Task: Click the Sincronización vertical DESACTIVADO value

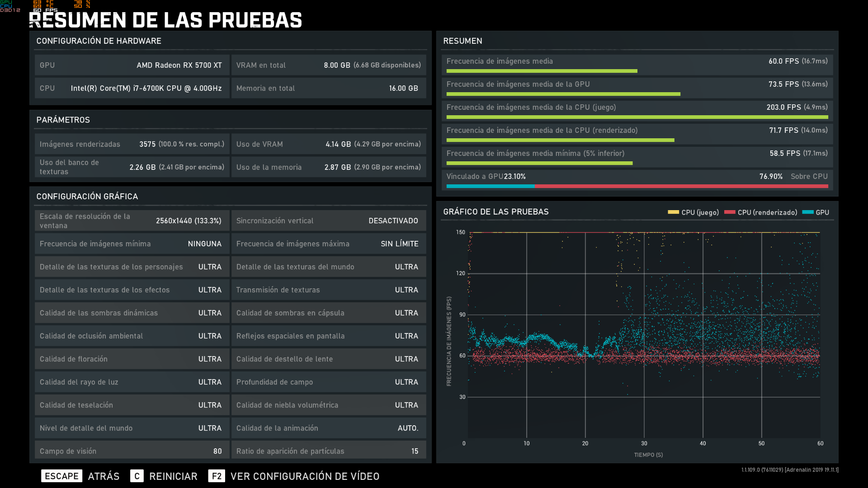Action: point(393,221)
